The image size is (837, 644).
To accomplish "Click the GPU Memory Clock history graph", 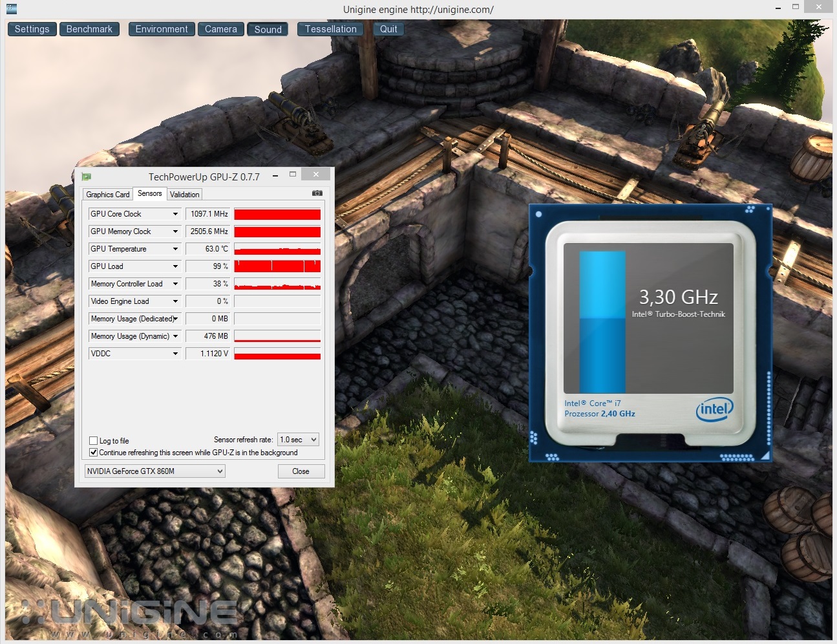I will click(x=277, y=231).
